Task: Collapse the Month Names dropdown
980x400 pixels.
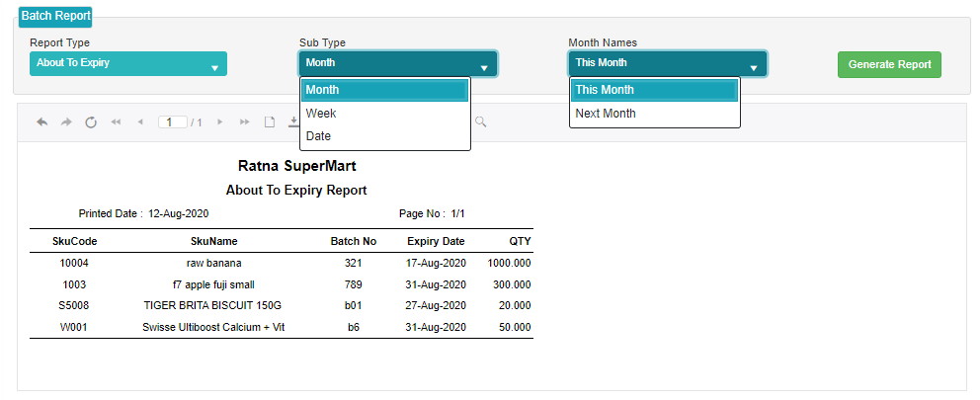Action: [668, 64]
